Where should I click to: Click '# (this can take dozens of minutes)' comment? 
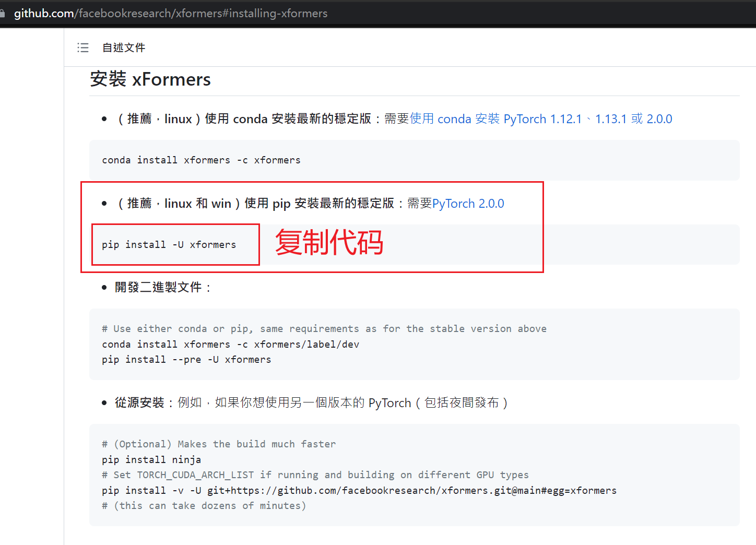click(204, 506)
